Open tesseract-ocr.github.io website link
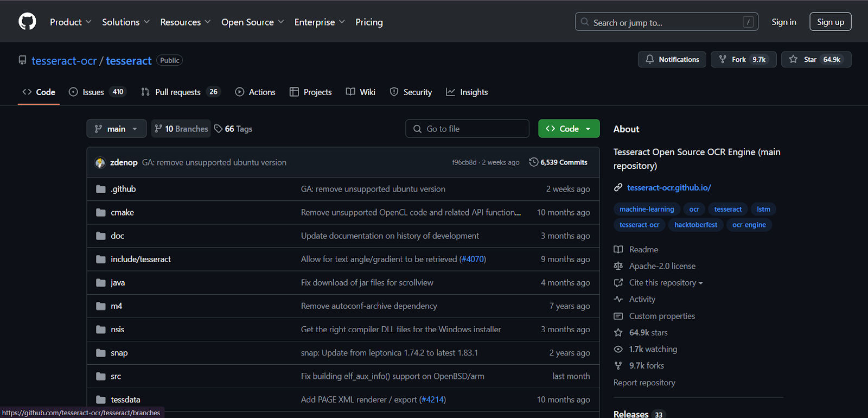The width and height of the screenshot is (868, 418). click(669, 187)
